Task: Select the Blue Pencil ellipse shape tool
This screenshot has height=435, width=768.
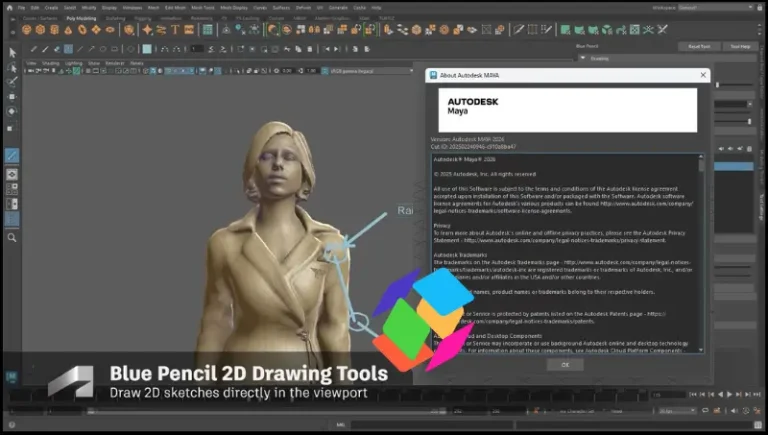Action: [x=103, y=49]
